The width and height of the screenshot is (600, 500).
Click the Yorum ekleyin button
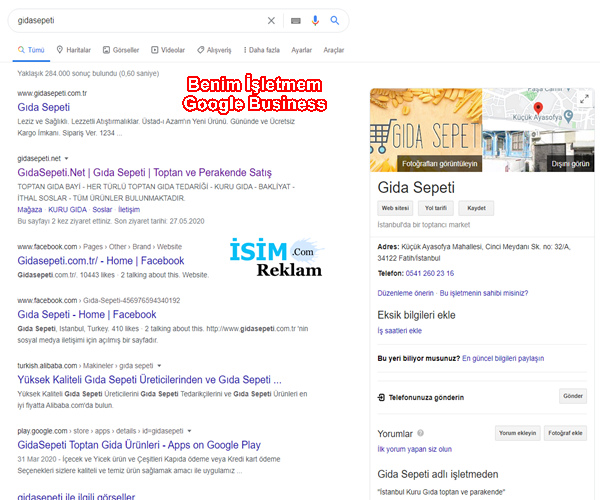coord(517,433)
